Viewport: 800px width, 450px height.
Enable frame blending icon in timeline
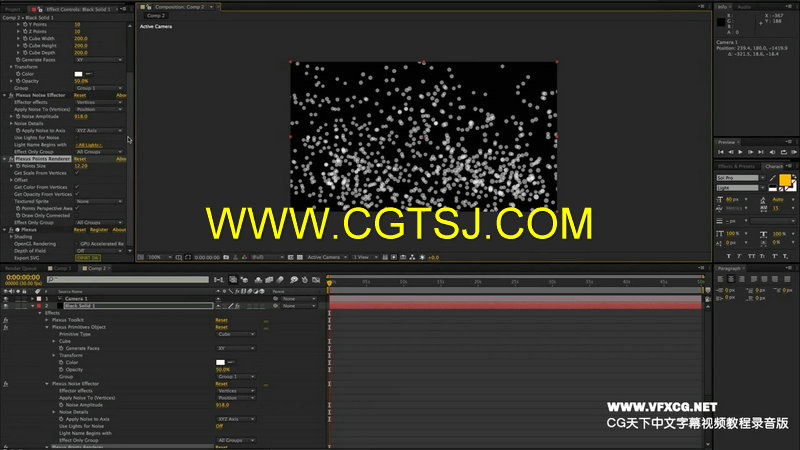tap(269, 280)
